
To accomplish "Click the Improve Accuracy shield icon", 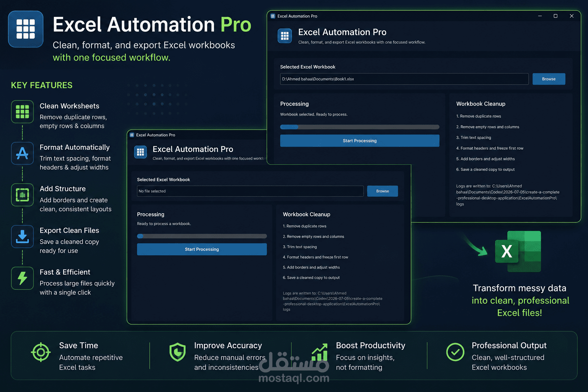I will (178, 352).
